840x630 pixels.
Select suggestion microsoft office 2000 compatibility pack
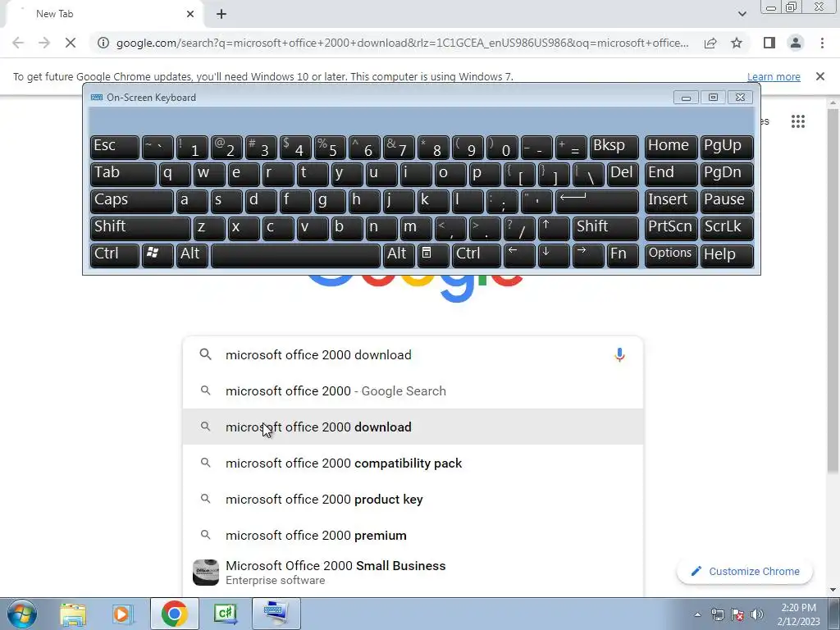click(413, 463)
